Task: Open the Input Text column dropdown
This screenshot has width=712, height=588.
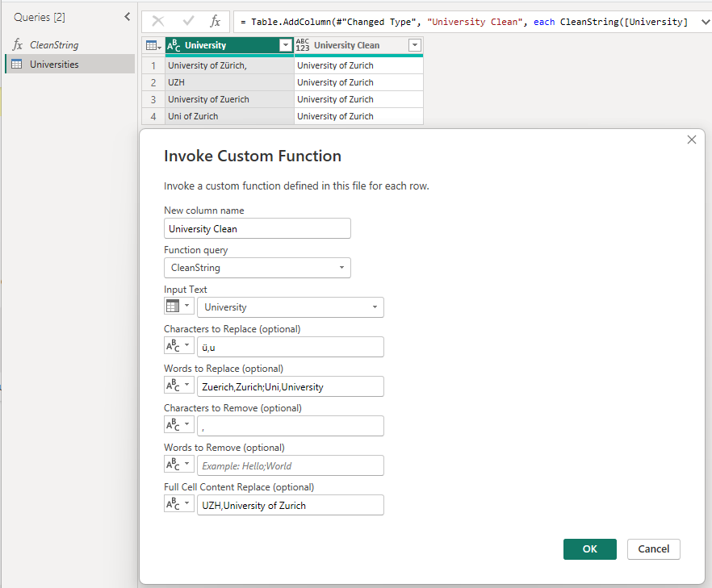Action: (290, 307)
